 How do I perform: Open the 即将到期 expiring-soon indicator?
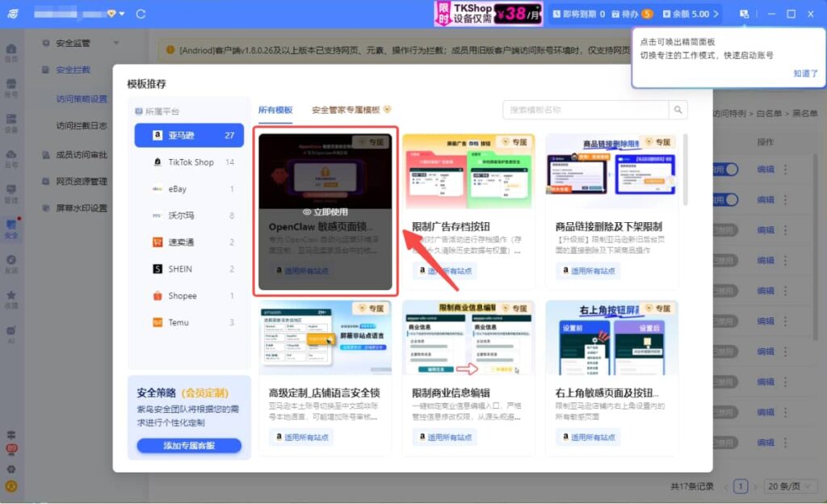(x=578, y=14)
